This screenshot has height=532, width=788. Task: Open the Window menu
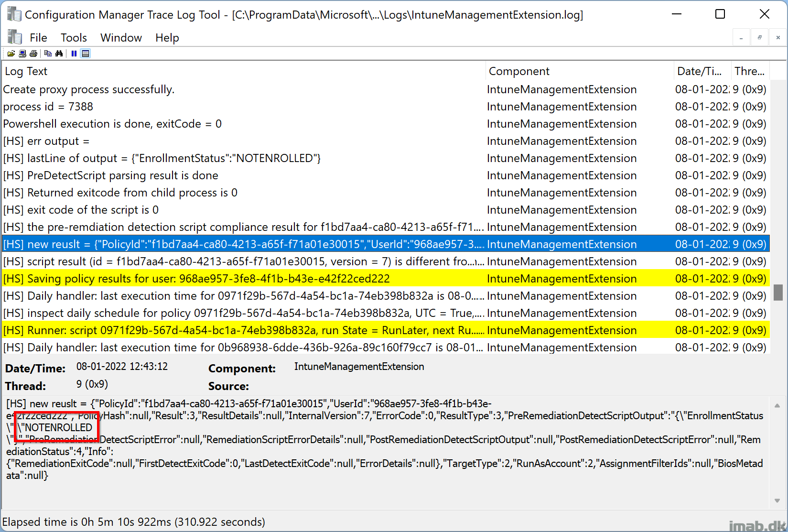[x=121, y=38]
